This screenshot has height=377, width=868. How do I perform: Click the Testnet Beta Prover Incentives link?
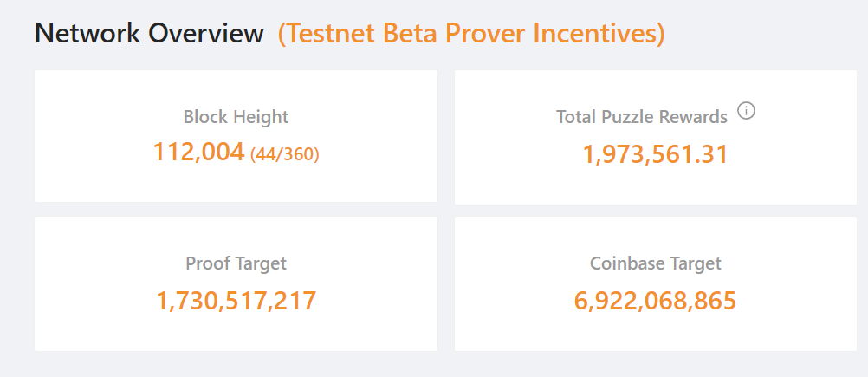pyautogui.click(x=471, y=34)
